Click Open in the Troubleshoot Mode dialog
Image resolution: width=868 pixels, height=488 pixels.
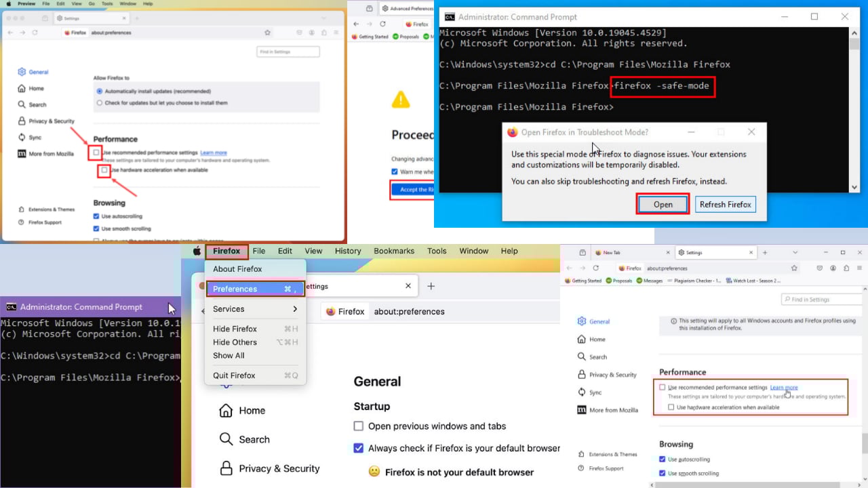click(663, 205)
